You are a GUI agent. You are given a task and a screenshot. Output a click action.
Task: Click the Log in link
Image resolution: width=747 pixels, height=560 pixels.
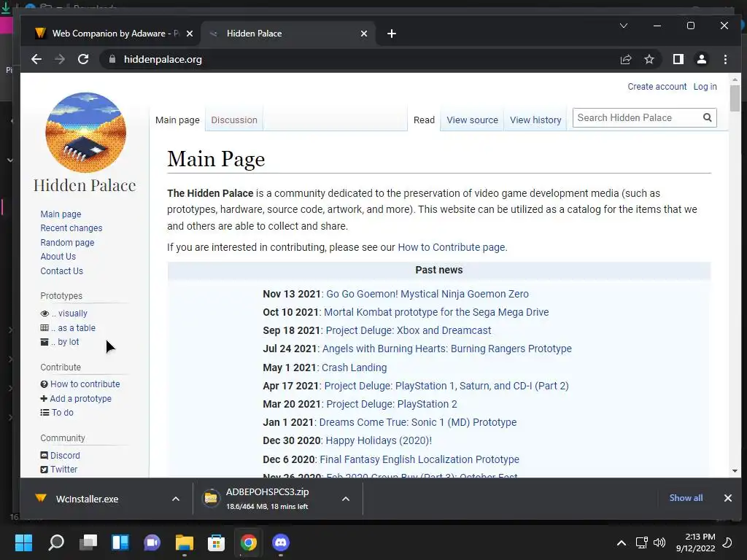tap(705, 87)
